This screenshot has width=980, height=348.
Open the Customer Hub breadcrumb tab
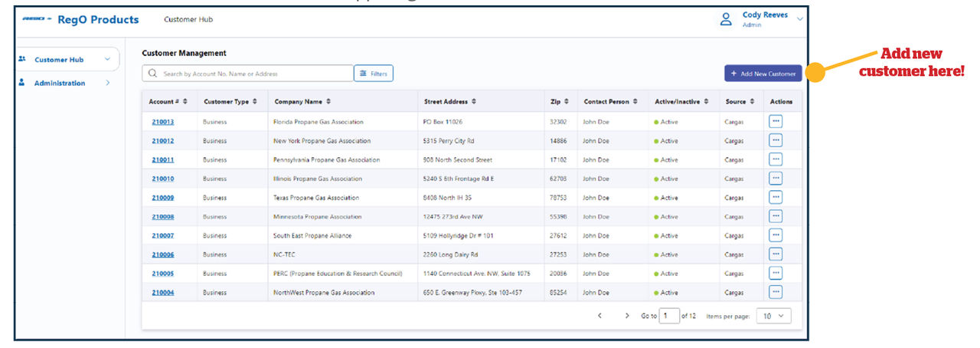[188, 19]
